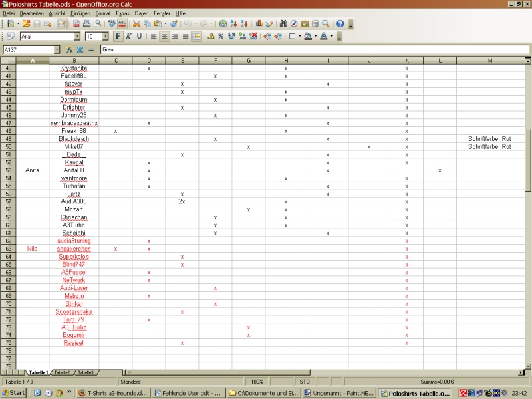
Task: Click the Font Color A icon
Action: (x=324, y=37)
